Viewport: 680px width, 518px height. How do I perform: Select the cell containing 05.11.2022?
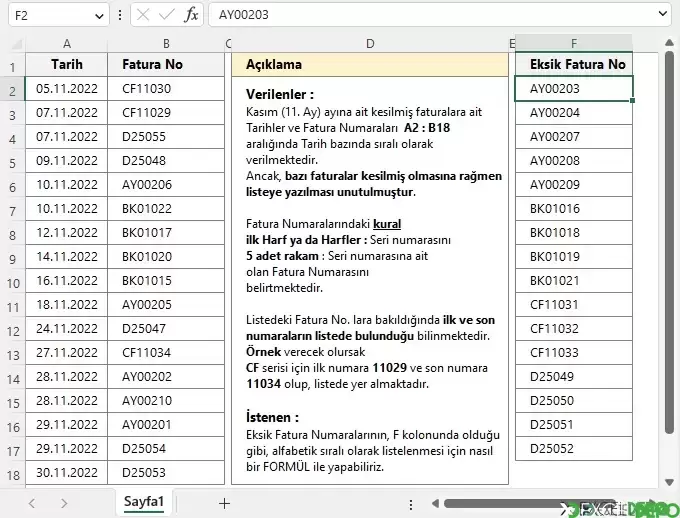point(66,89)
